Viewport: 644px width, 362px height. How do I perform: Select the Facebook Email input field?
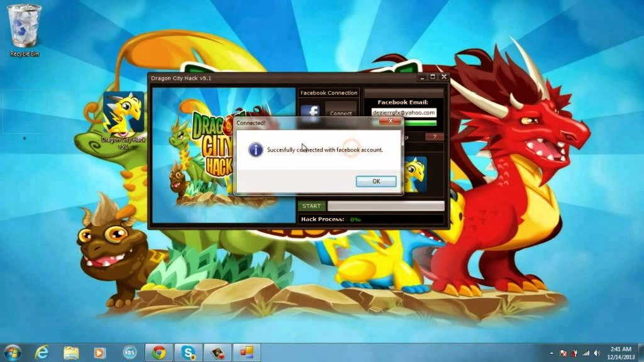(404, 112)
